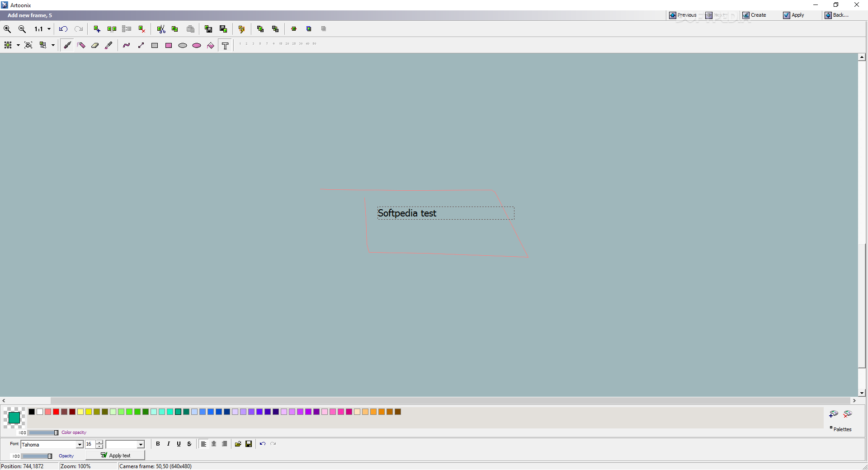Toggle the Text tool
868x470 pixels.
225,45
